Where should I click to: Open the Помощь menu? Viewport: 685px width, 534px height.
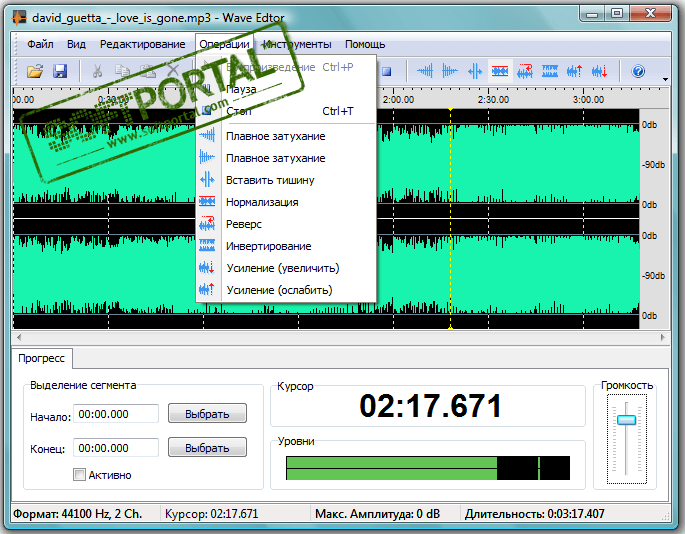(365, 44)
